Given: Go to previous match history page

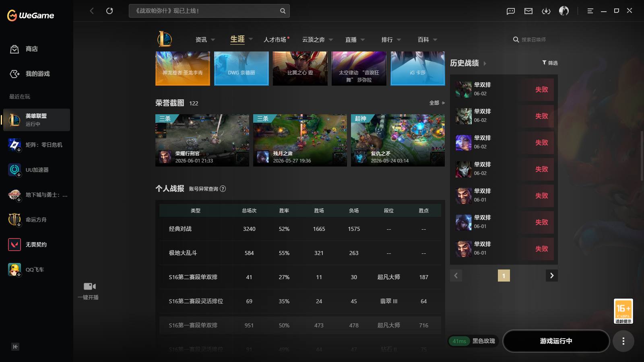Looking at the screenshot, I should 456,276.
